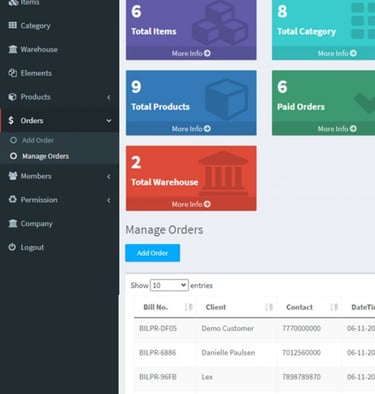Click the arrow icon on Total Warehouse card
The image size is (375, 394).
point(207,204)
